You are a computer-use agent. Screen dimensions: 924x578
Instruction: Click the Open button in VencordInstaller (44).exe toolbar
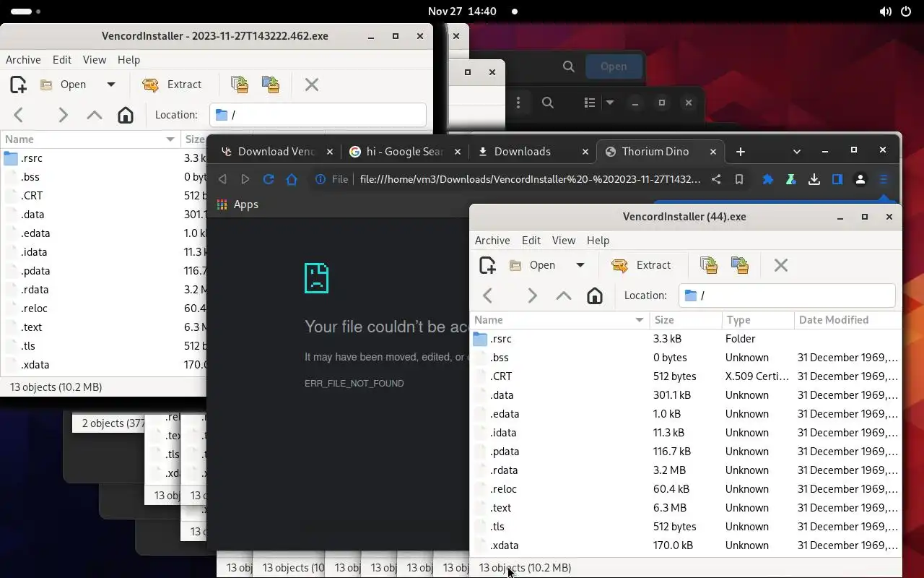pos(534,265)
